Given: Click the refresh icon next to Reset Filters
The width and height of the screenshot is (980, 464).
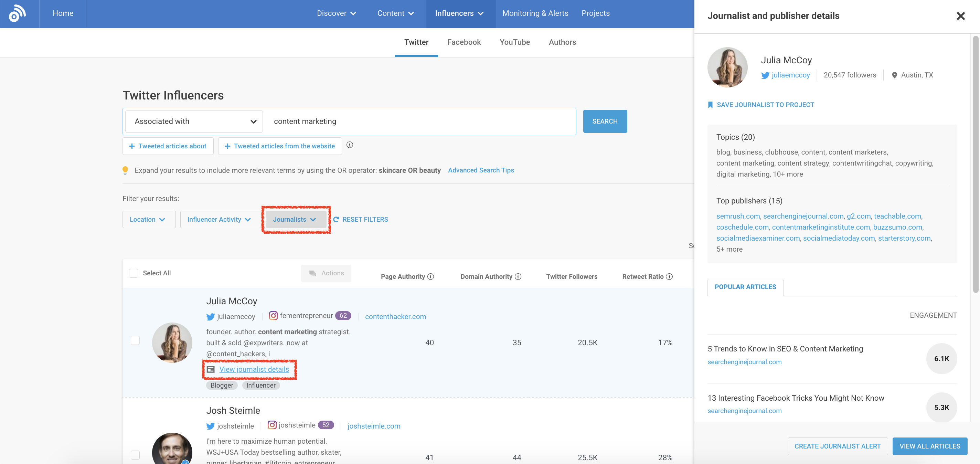Looking at the screenshot, I should (336, 219).
